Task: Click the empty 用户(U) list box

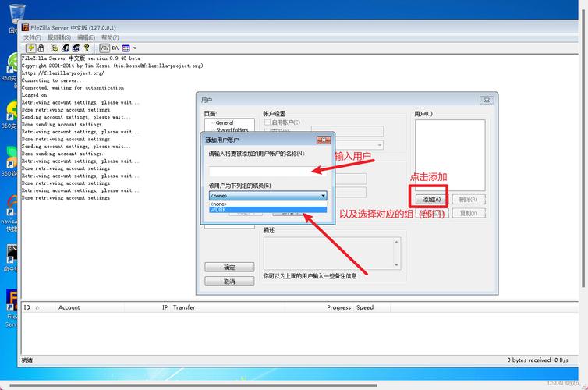Action: 450,155
